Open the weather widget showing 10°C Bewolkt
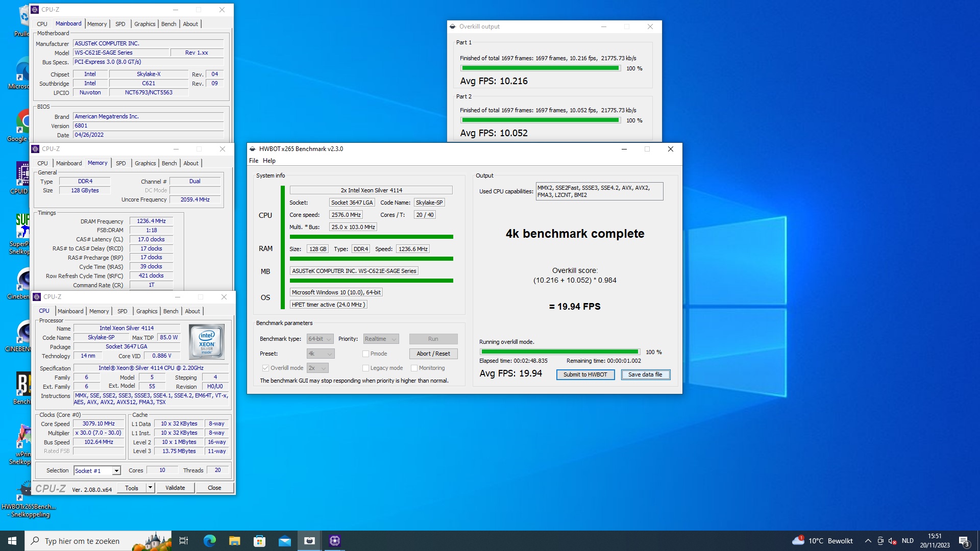This screenshot has width=980, height=551. click(x=822, y=541)
